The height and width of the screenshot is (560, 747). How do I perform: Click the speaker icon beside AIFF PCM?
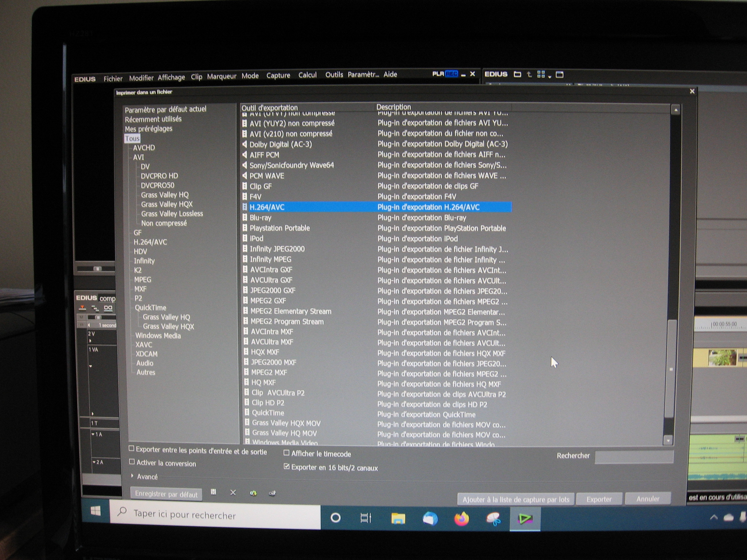point(244,155)
